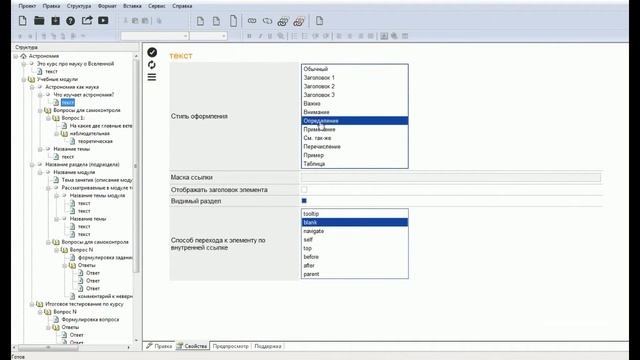Apply changes with the checkmark circle icon

point(152,52)
